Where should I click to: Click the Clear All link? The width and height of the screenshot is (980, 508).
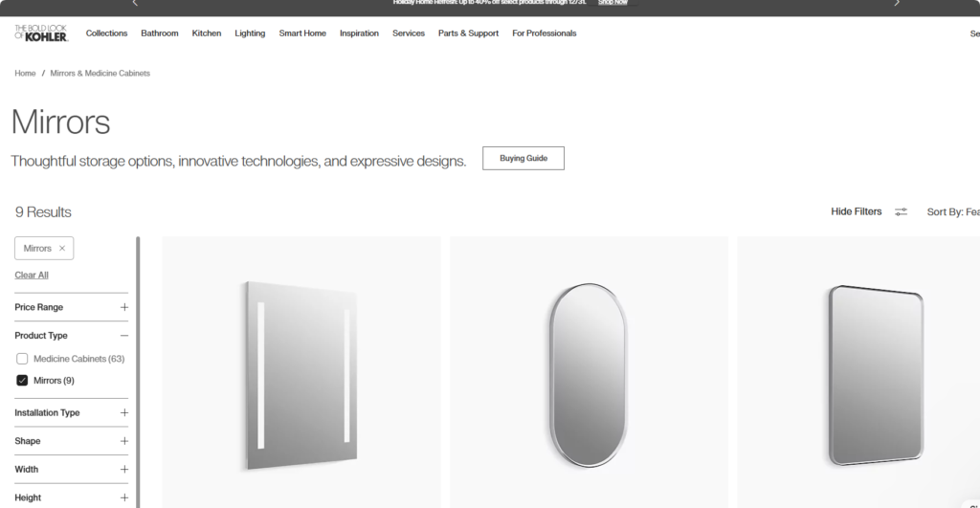coord(32,275)
